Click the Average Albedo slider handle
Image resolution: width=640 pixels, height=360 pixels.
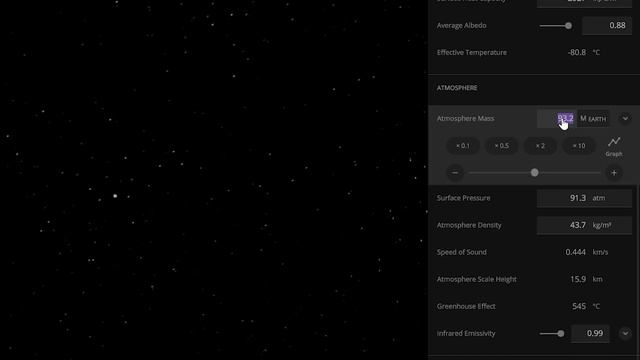pyautogui.click(x=568, y=26)
